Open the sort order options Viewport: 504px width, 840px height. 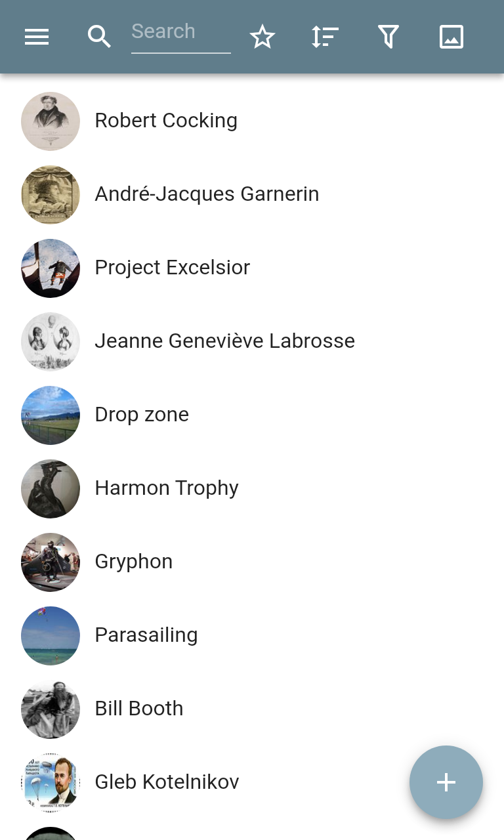point(325,37)
